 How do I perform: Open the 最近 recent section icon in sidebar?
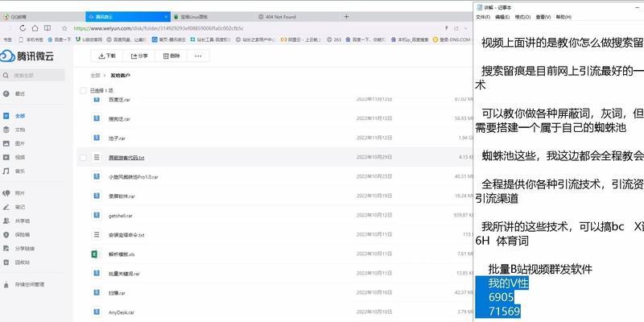click(x=6, y=93)
